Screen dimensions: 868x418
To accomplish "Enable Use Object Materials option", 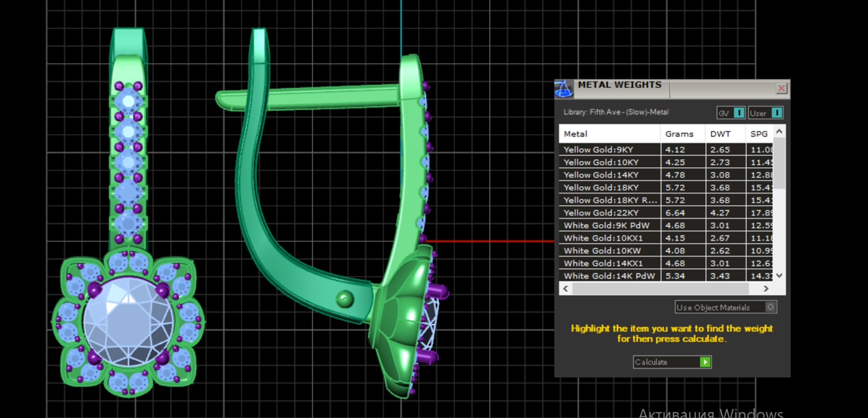I will (726, 307).
